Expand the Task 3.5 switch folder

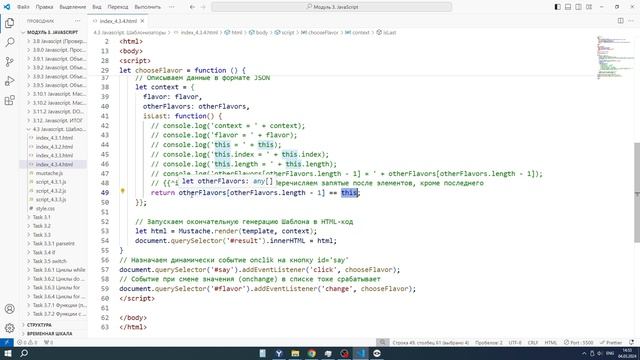coord(50,261)
